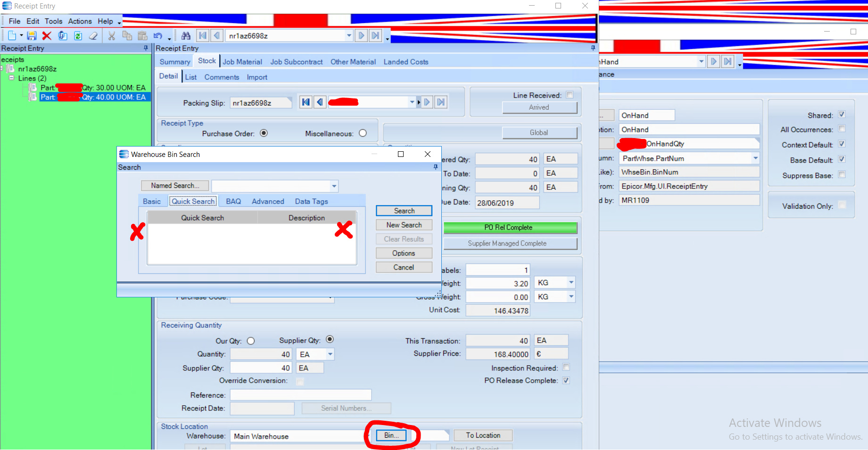The width and height of the screenshot is (868, 450).
Task: Paste using the clipboard toolbar icon
Action: [142, 36]
